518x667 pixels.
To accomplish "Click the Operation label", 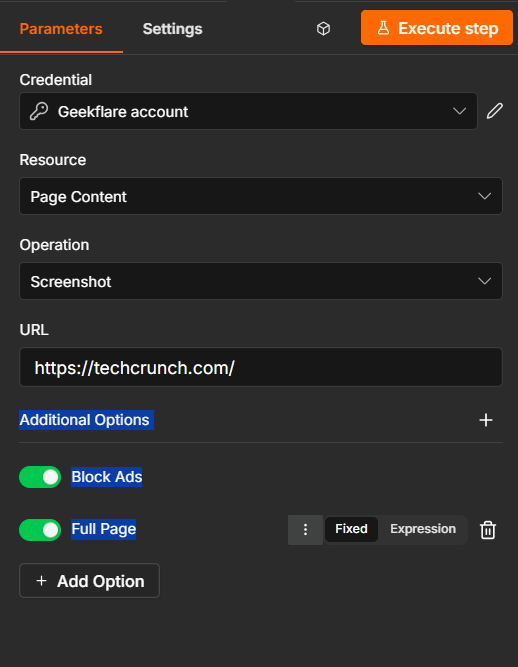I will [x=54, y=245].
